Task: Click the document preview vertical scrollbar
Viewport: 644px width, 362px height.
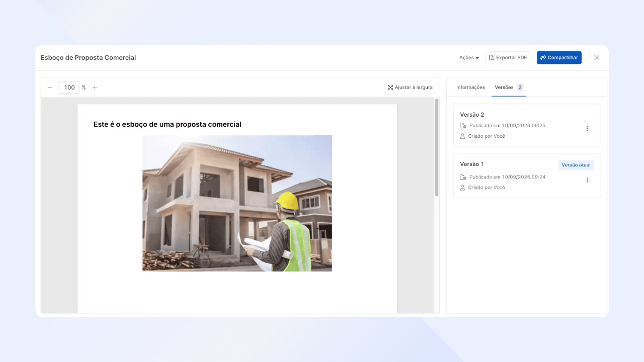Action: (437, 147)
